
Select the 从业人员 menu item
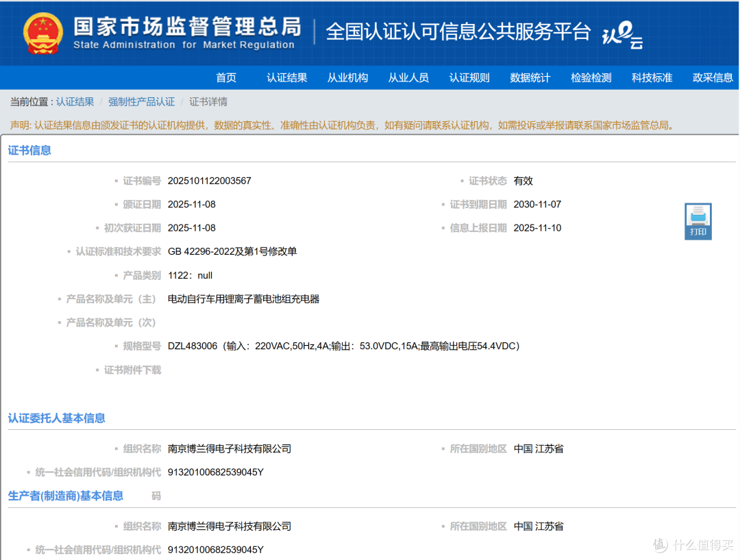[408, 78]
